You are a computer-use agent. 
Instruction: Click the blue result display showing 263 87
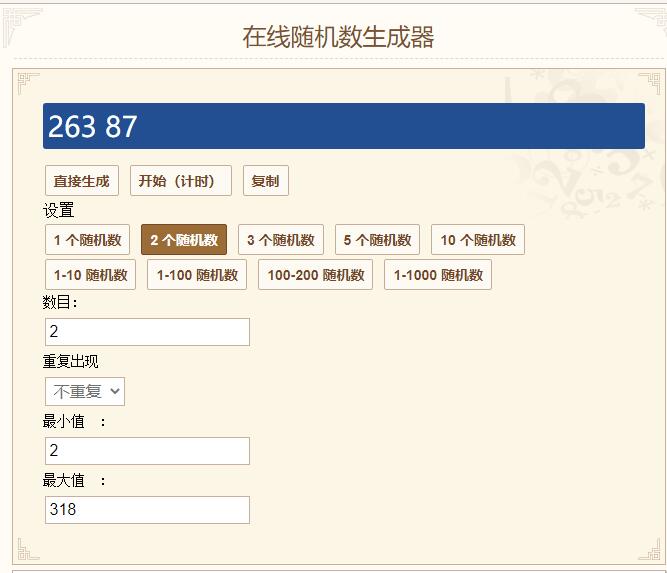(343, 126)
